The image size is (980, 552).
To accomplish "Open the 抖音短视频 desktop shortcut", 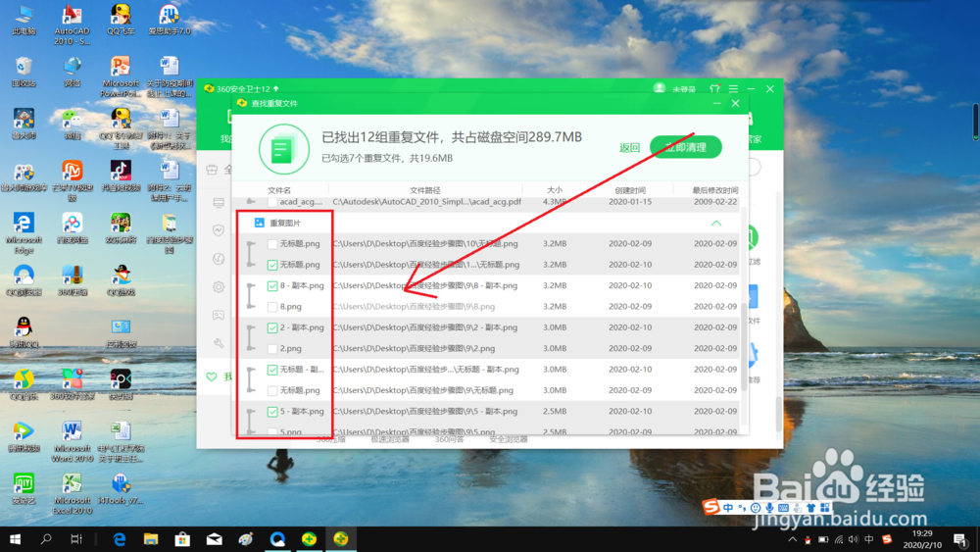I will pos(121,176).
